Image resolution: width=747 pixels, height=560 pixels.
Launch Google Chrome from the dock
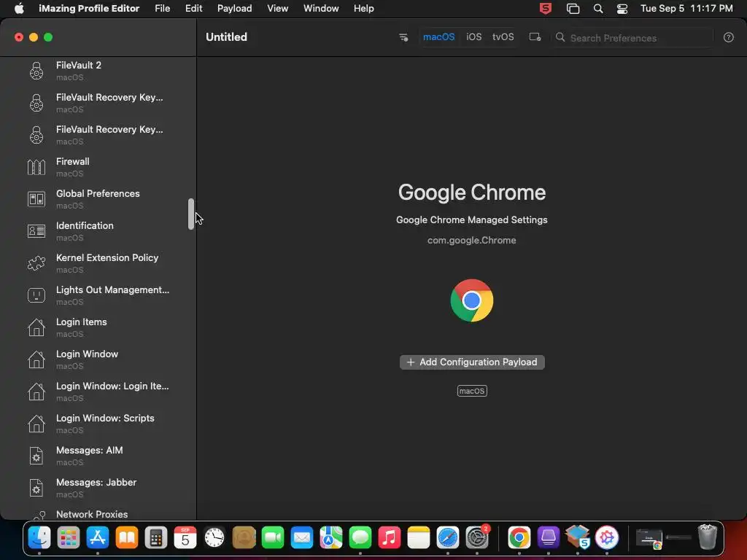[519, 538]
